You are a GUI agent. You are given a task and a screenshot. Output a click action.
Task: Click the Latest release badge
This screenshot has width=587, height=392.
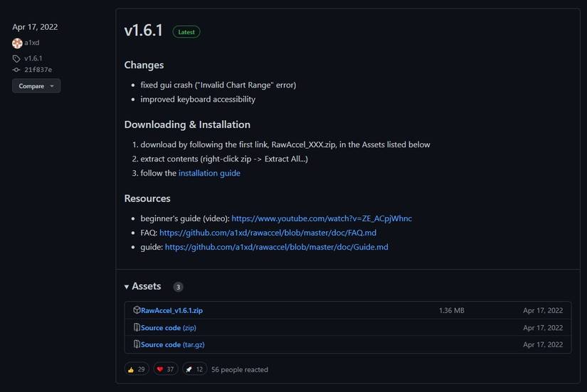click(186, 32)
